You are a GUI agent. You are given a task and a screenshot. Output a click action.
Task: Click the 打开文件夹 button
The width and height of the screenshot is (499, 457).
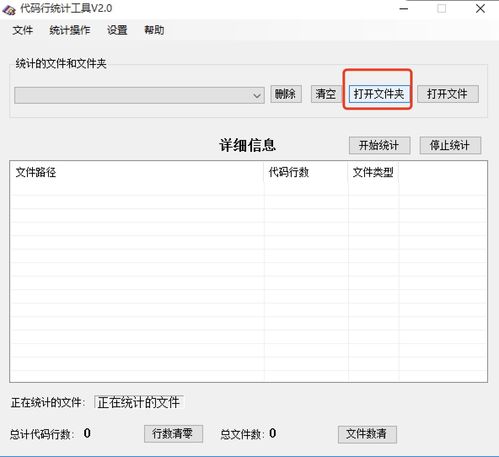pos(379,94)
